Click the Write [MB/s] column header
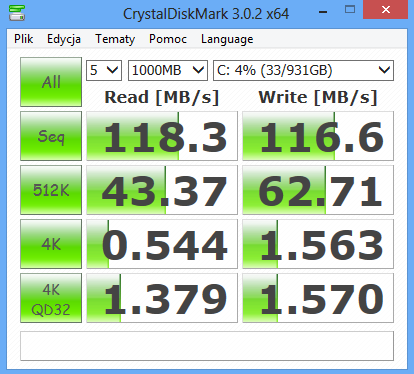Screen dimensions: 414x374 point(318,98)
